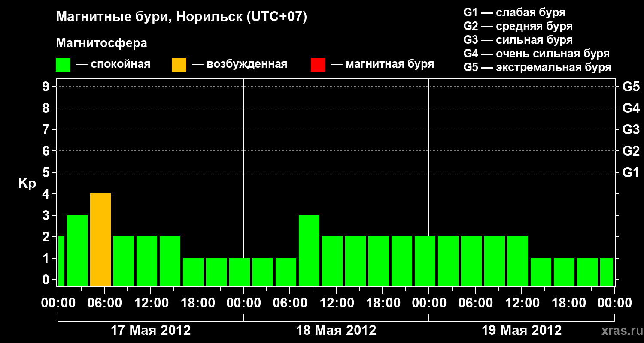Screen dimensions: 644x343
Task: Click the 'G1 — слабая буря' legend line
Action: (x=514, y=12)
